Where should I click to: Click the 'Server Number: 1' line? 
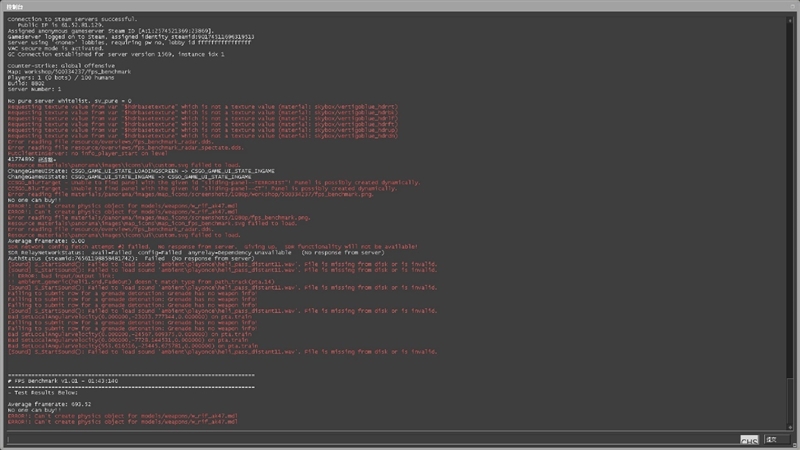(34, 89)
